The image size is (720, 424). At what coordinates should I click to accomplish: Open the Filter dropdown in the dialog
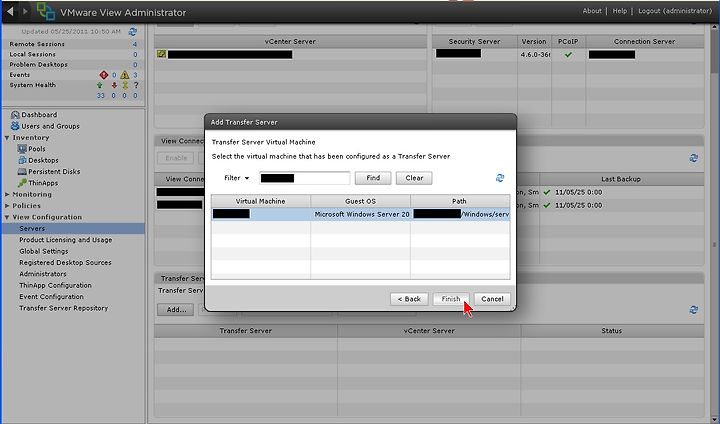coord(236,178)
